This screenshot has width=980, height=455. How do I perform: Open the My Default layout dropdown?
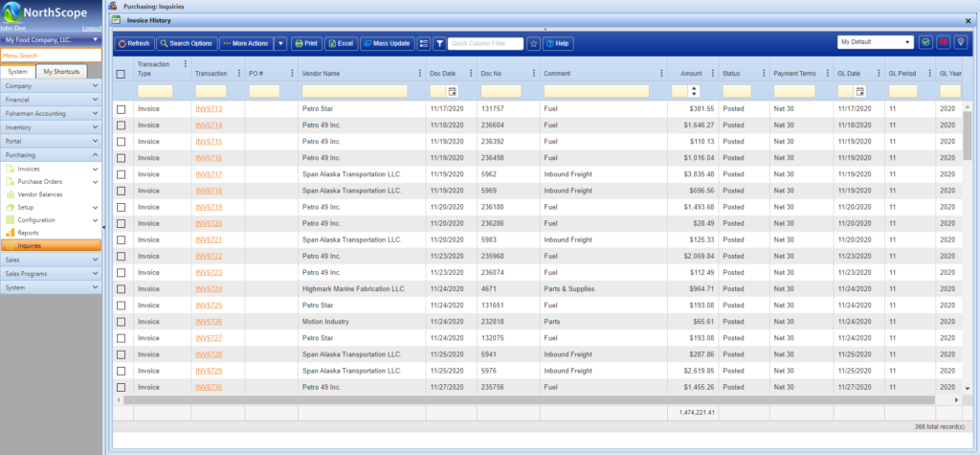pyautogui.click(x=876, y=43)
